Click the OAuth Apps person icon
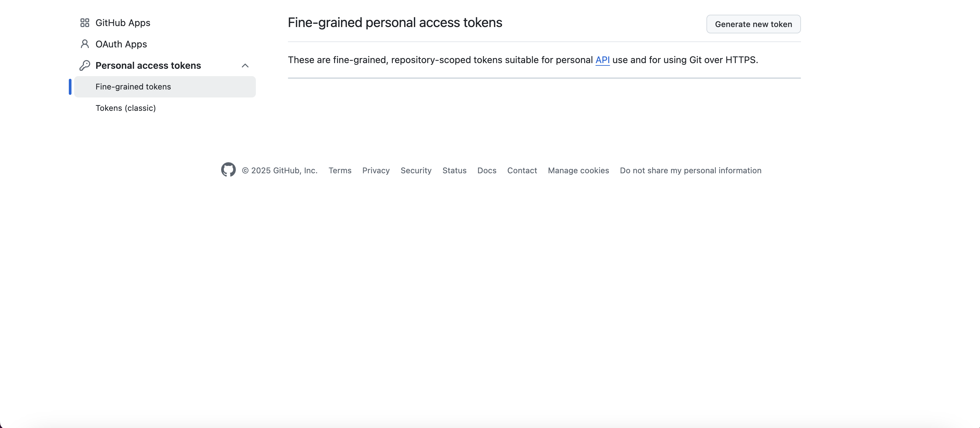The width and height of the screenshot is (980, 428). 85,44
